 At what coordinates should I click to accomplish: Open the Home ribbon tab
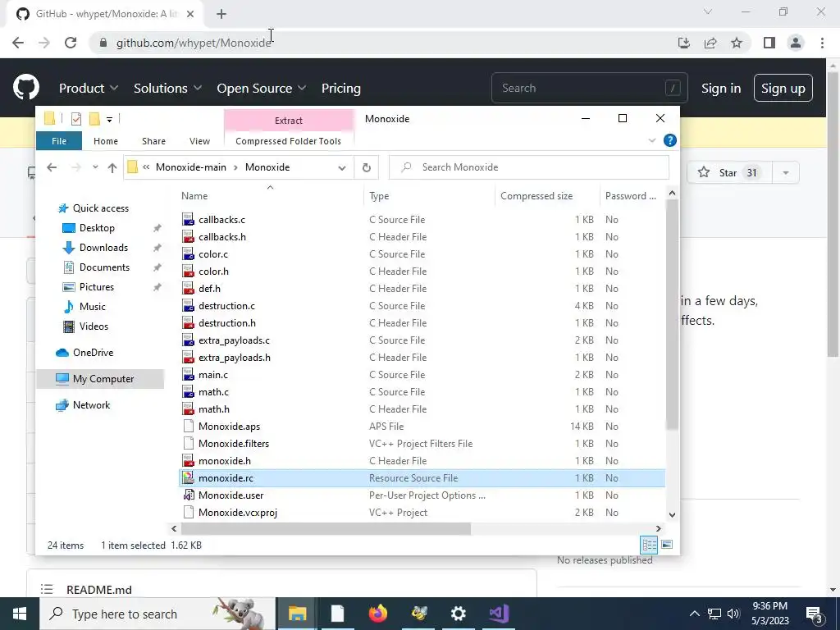[x=106, y=141]
